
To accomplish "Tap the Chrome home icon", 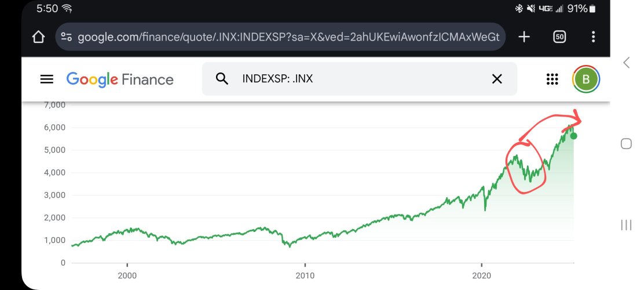I will [38, 37].
